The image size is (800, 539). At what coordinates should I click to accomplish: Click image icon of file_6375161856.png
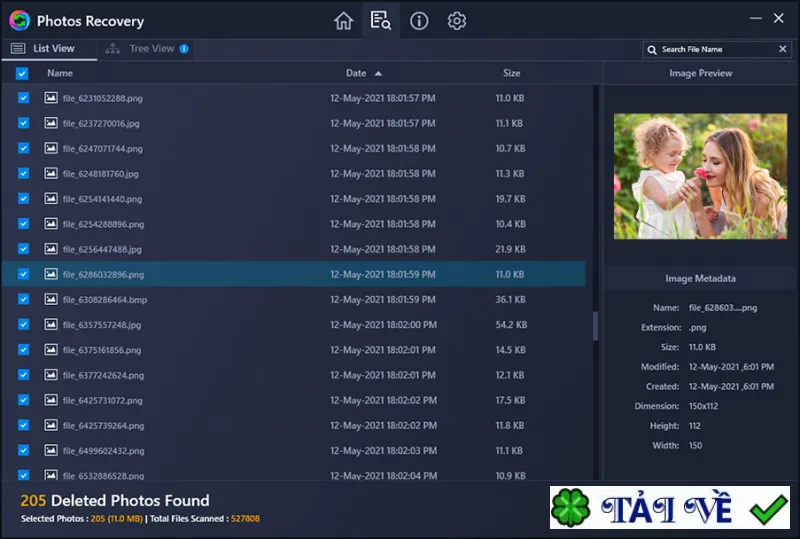coord(51,350)
